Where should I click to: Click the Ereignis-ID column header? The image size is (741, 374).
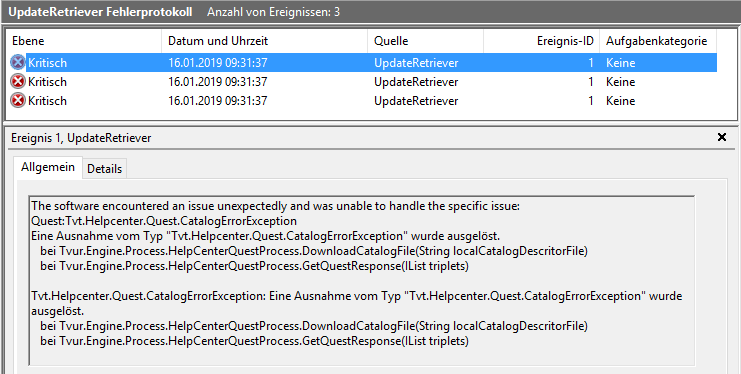pos(542,41)
